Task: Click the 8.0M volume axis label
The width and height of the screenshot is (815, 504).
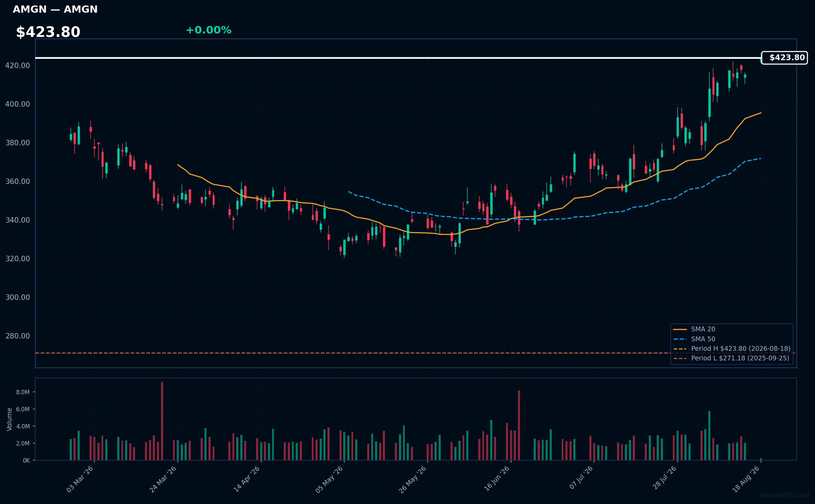Action: [x=23, y=392]
